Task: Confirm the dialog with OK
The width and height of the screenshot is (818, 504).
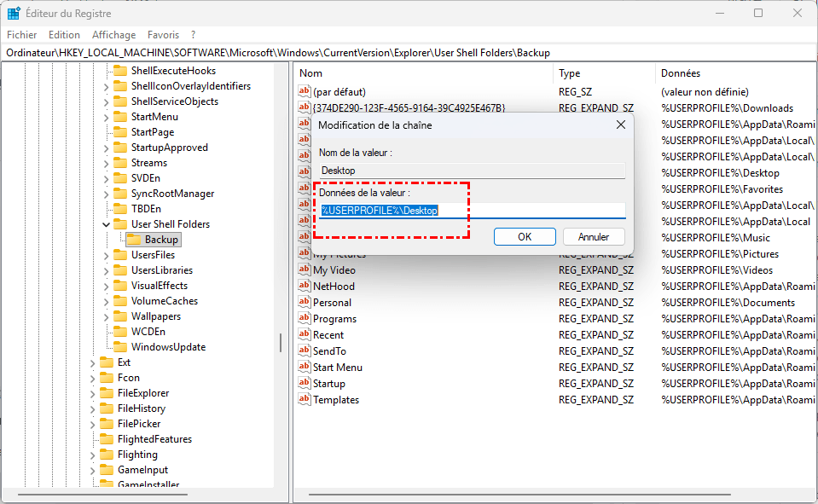Action: pyautogui.click(x=525, y=236)
